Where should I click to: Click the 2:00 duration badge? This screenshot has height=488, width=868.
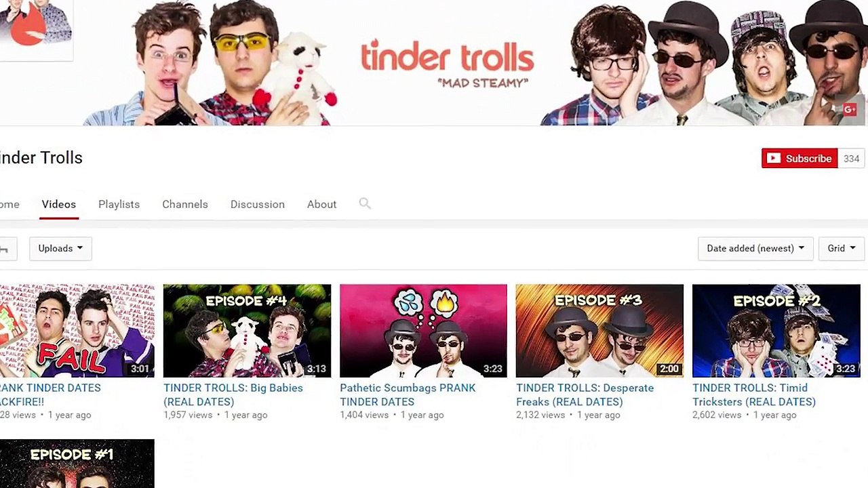[x=669, y=369]
